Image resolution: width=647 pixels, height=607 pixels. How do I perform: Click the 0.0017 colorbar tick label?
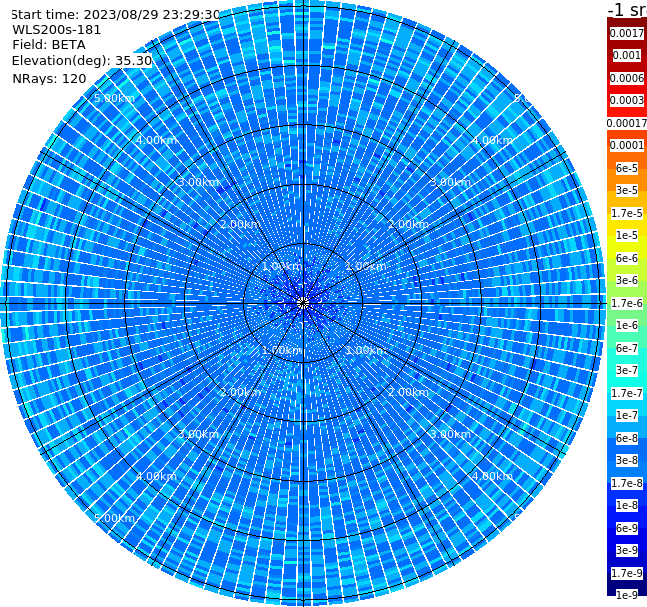pyautogui.click(x=627, y=33)
